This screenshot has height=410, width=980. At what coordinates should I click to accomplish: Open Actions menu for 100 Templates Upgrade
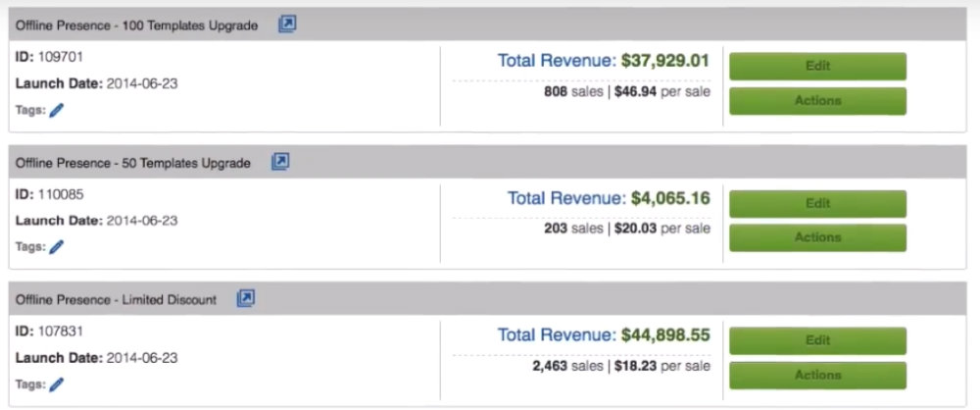[817, 100]
